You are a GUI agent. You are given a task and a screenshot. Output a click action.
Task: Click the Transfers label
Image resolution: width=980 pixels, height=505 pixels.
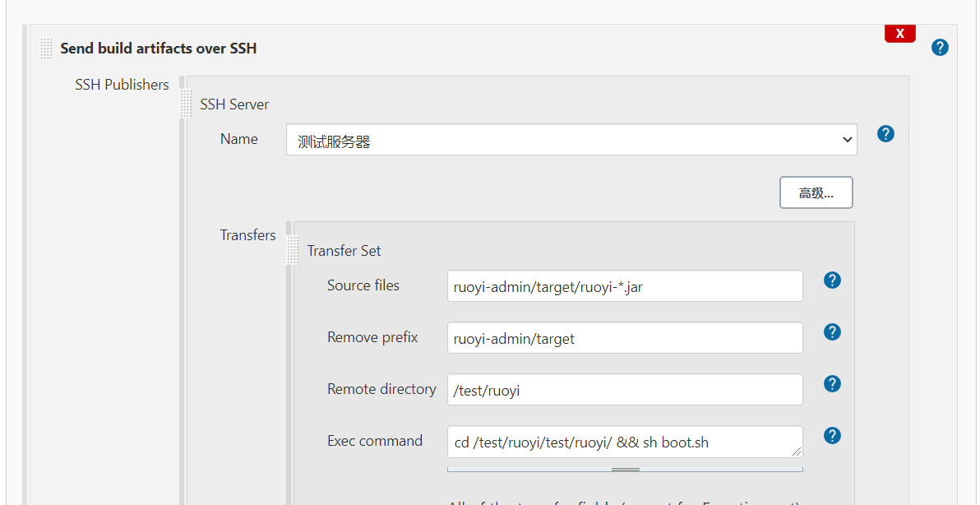[x=248, y=235]
